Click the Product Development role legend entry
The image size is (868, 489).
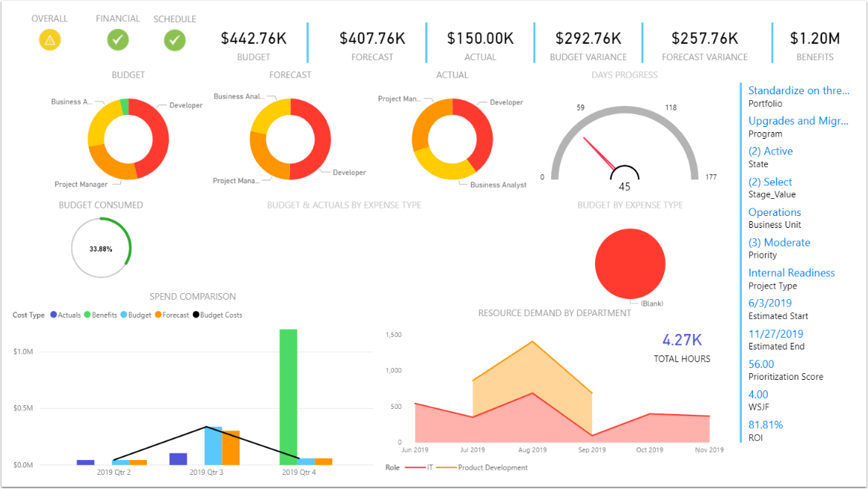click(x=482, y=467)
